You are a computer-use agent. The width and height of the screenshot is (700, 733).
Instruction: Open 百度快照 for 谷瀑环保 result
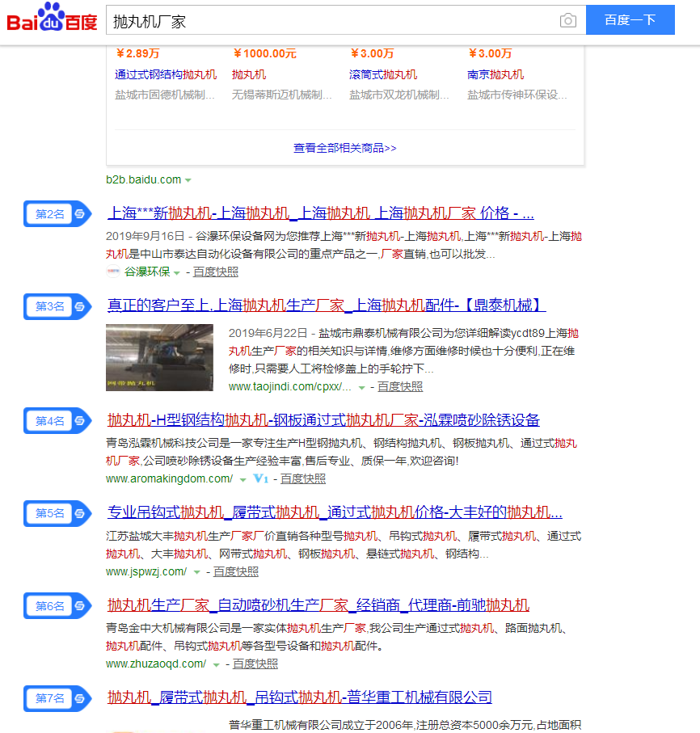[216, 272]
